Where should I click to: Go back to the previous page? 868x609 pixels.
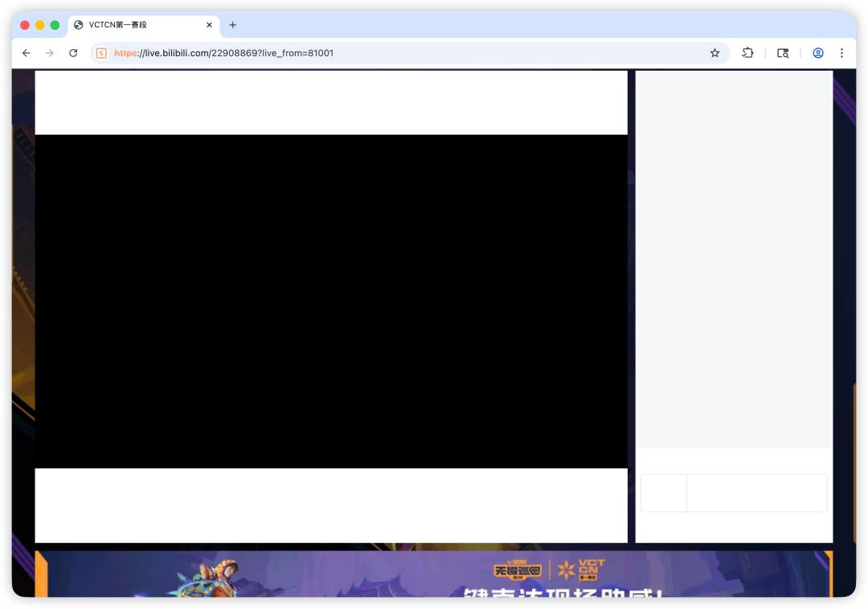coord(26,53)
